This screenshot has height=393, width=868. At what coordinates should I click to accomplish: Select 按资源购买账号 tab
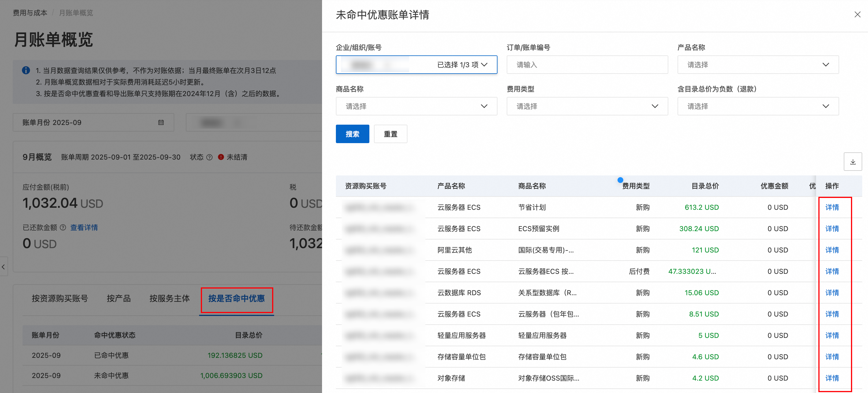60,298
